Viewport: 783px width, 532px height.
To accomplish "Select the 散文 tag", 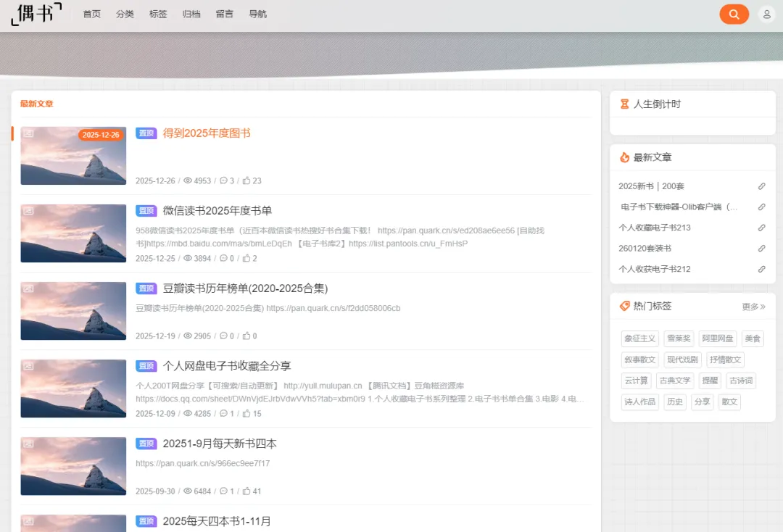I will [729, 402].
